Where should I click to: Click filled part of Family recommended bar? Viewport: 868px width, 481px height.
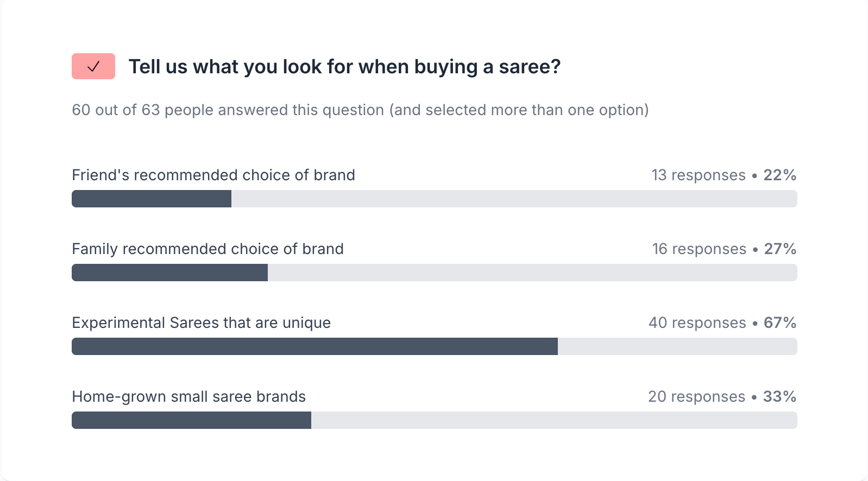coord(169,273)
